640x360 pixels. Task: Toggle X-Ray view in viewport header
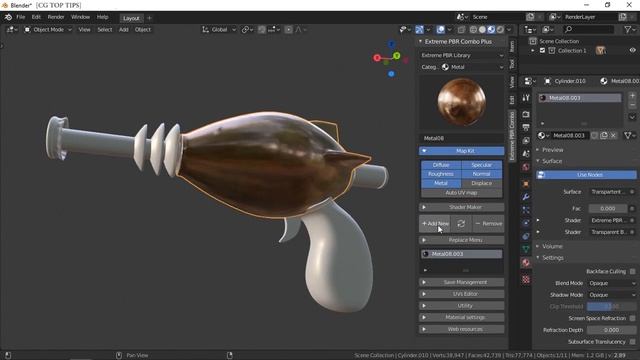(x=461, y=29)
